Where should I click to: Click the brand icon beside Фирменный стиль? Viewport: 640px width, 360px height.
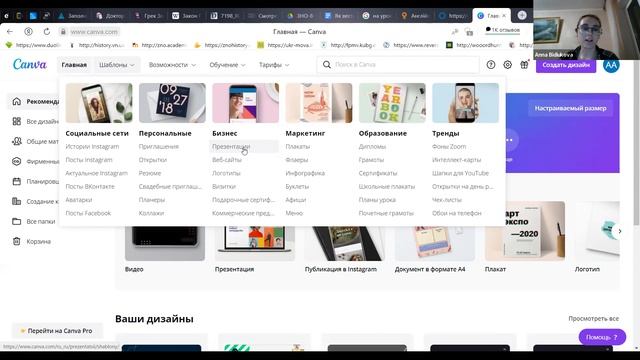[x=16, y=161]
